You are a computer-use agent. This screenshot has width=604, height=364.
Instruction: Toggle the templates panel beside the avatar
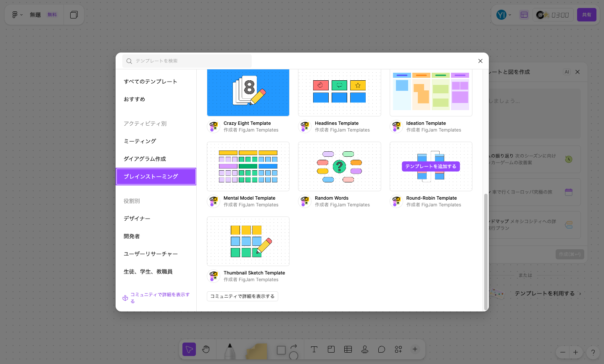(524, 14)
